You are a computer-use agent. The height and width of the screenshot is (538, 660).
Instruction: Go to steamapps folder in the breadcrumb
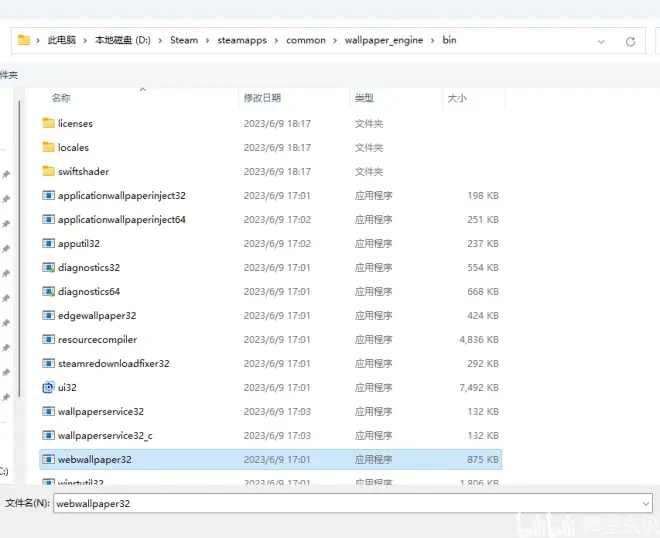click(242, 40)
